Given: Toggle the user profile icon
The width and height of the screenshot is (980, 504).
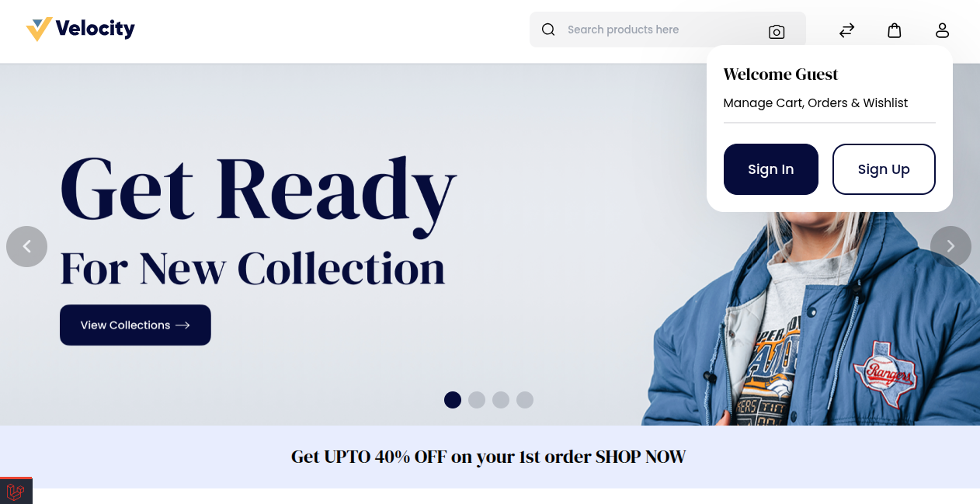Looking at the screenshot, I should click(x=942, y=30).
